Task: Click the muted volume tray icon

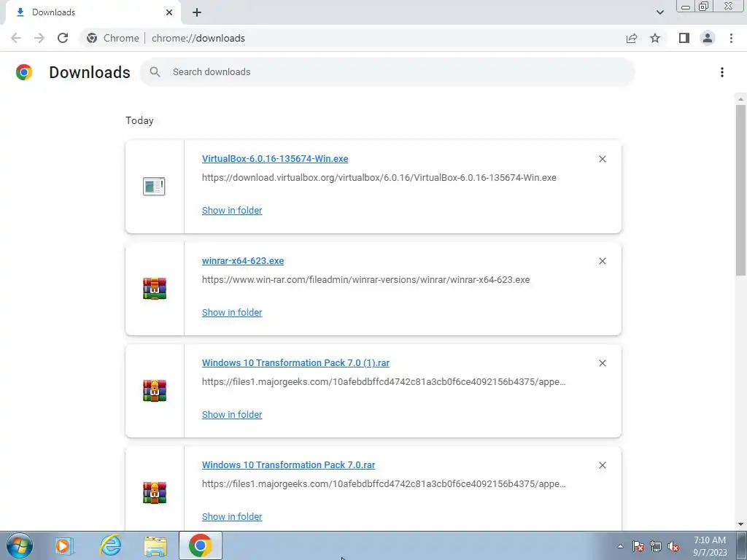Action: click(673, 546)
